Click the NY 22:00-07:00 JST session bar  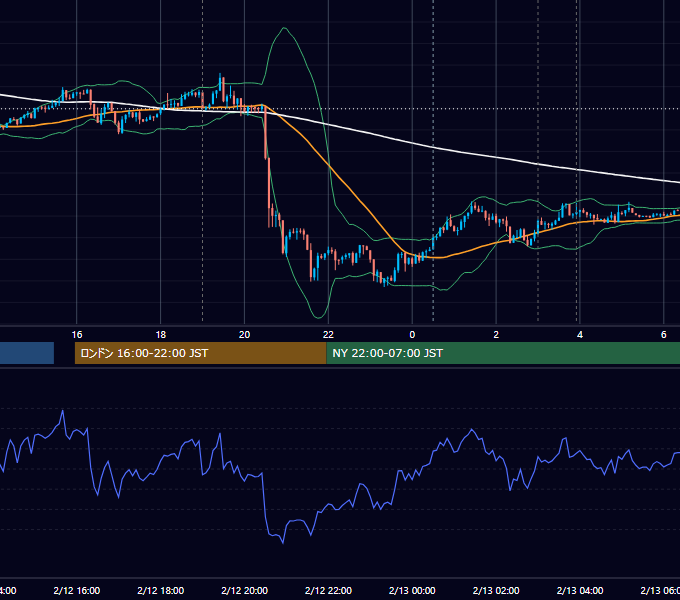[503, 353]
